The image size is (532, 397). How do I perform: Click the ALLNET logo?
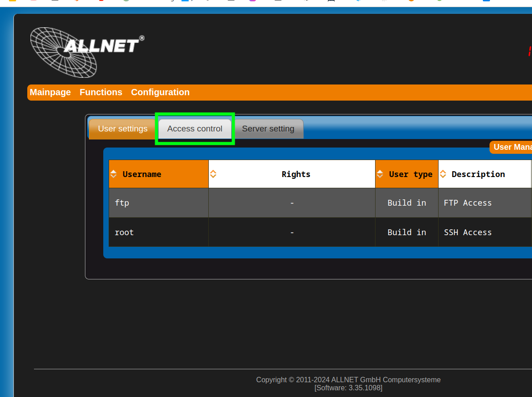87,52
